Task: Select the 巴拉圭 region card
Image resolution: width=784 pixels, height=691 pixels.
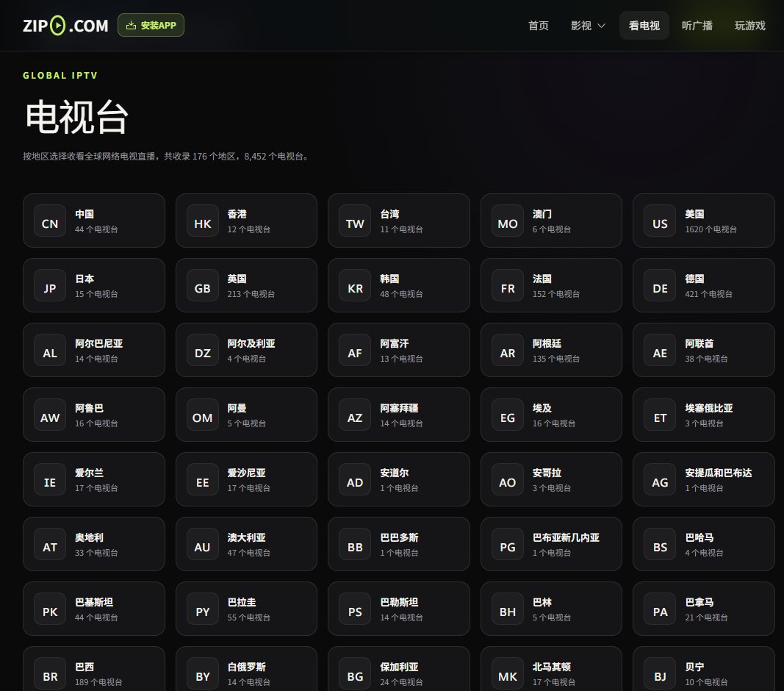Action: pyautogui.click(x=246, y=609)
